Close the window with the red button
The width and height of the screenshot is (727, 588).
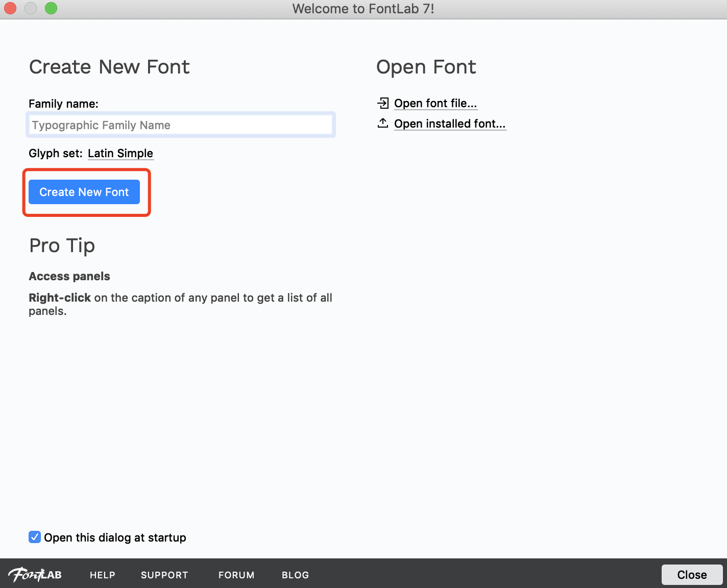[10, 9]
